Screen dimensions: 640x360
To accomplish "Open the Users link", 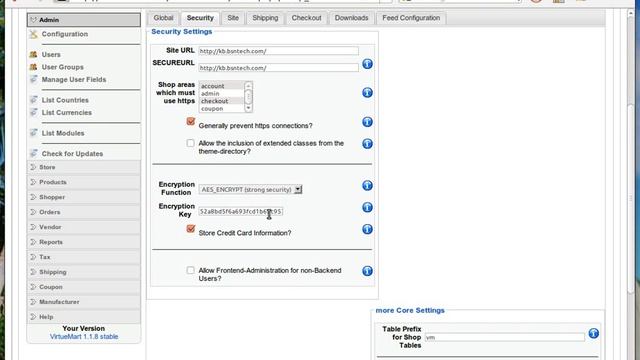I will pos(51,55).
